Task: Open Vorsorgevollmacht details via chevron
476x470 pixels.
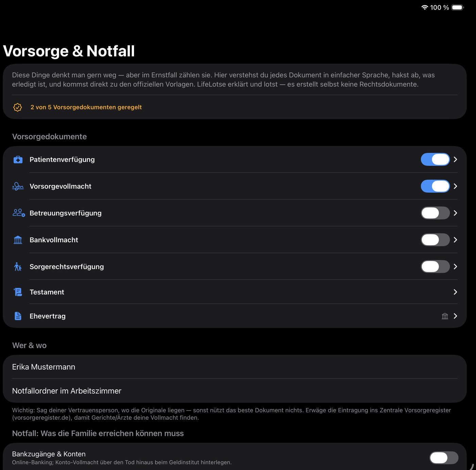Action: click(455, 186)
